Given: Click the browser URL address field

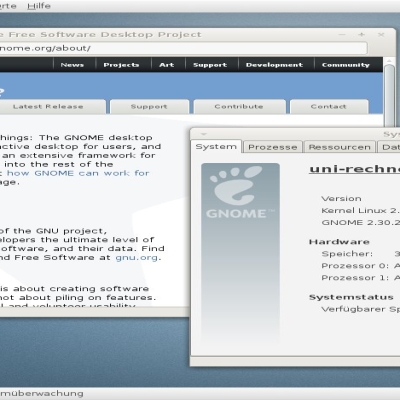Looking at the screenshot, I should tap(183, 48).
